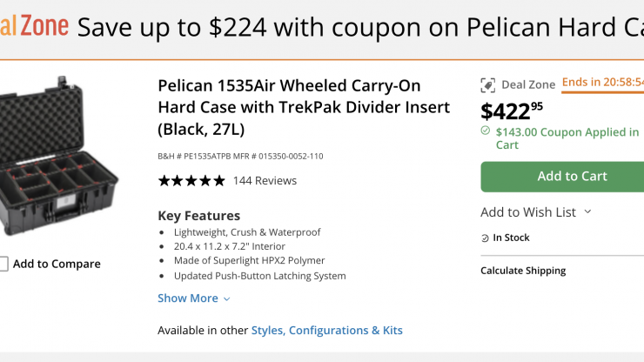Click the five-star rating icons

(x=191, y=181)
